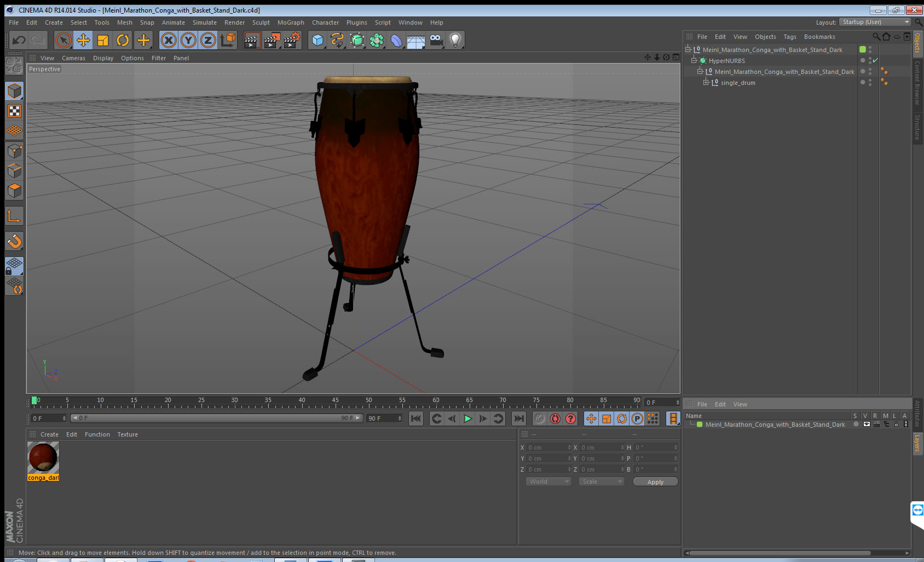Click the Undo arrow icon
The height and width of the screenshot is (562, 924).
point(19,40)
